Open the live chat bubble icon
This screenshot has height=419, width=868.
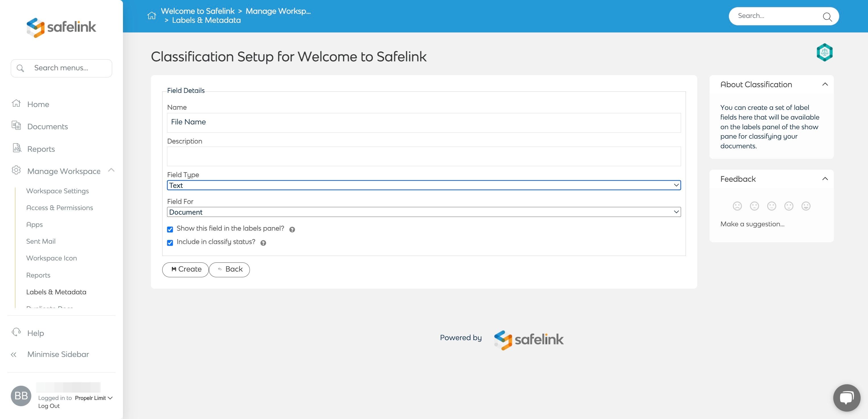[846, 397]
